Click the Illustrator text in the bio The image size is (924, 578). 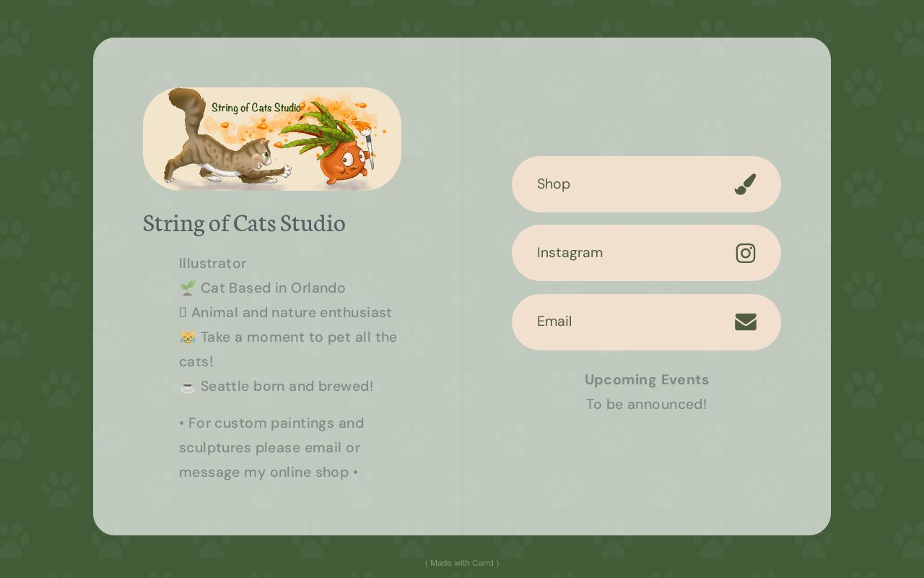[x=212, y=263]
